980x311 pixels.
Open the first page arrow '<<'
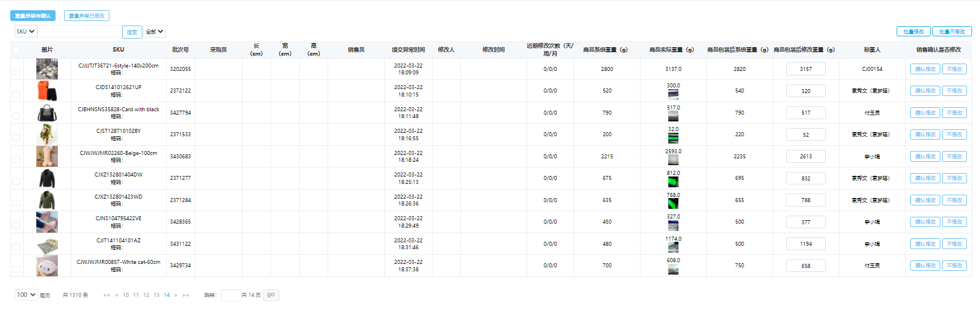[x=107, y=295]
